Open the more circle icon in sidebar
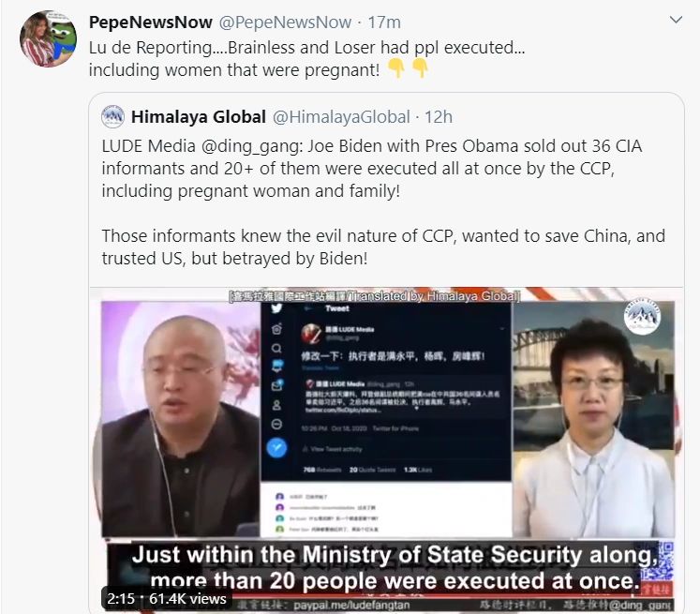 tap(276, 424)
